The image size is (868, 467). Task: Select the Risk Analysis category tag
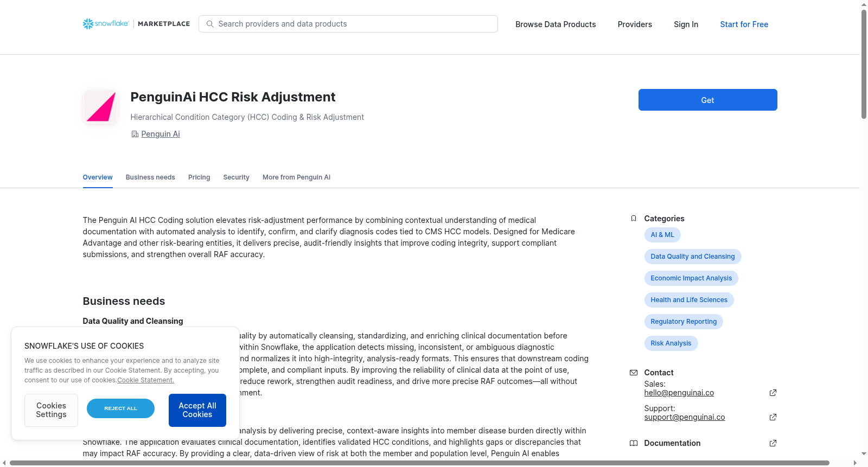click(x=671, y=343)
